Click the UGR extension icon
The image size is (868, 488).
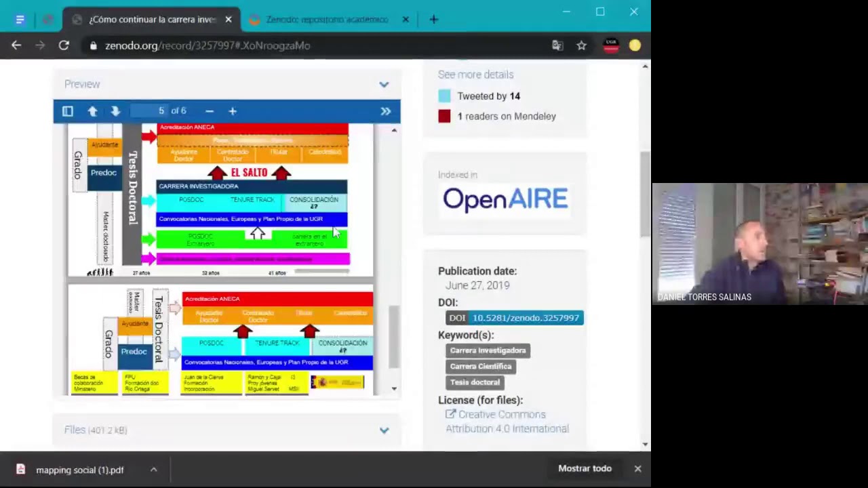611,45
